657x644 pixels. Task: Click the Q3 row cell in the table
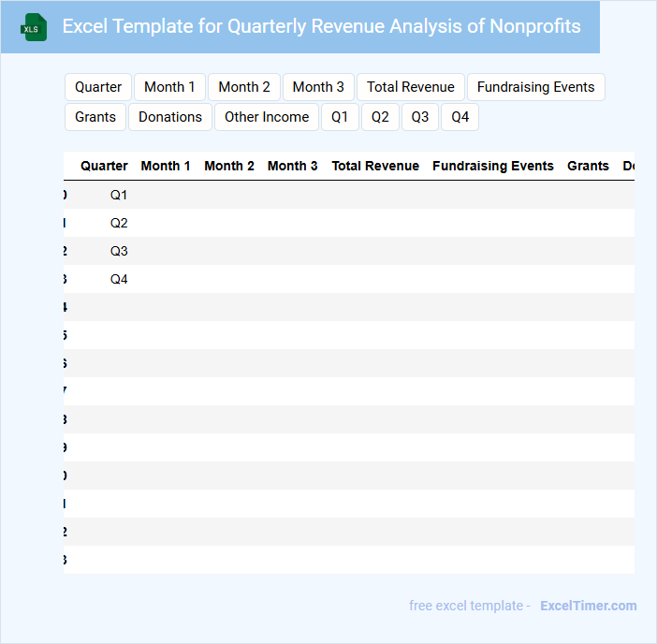coord(119,251)
